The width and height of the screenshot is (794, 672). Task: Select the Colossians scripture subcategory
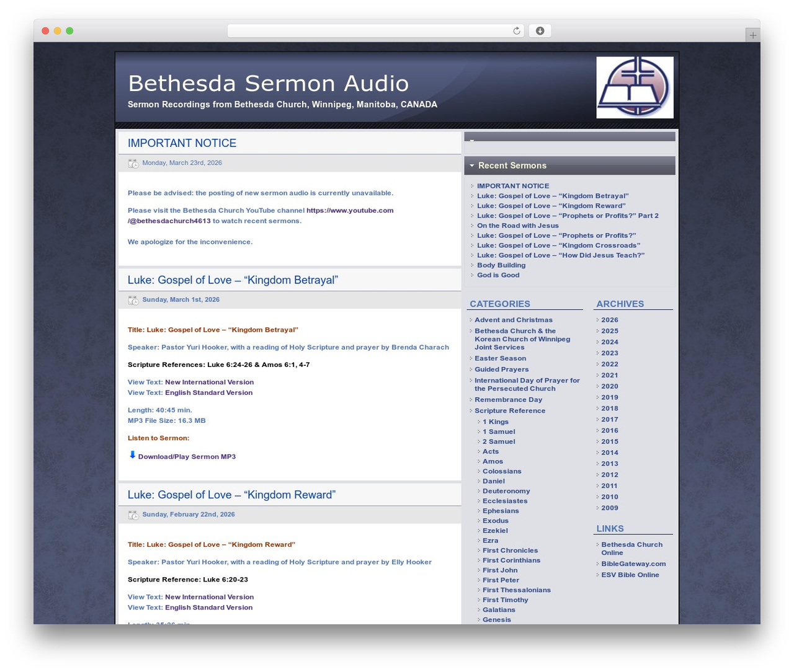pyautogui.click(x=502, y=472)
